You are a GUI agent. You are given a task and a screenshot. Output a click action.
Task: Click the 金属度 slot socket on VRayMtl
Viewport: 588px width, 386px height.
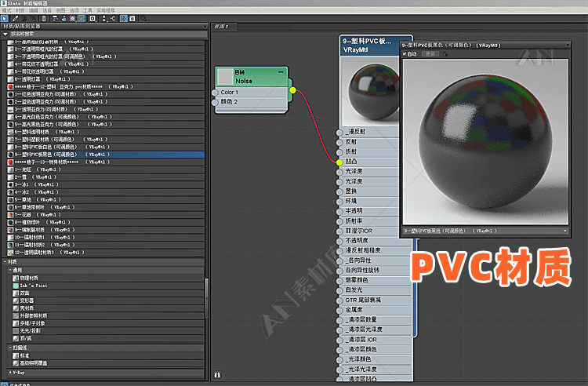coord(339,311)
